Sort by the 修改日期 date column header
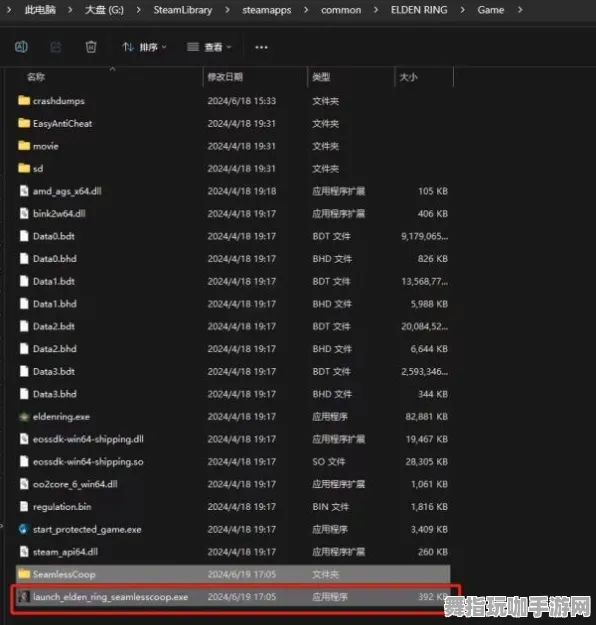596x625 pixels. (225, 77)
